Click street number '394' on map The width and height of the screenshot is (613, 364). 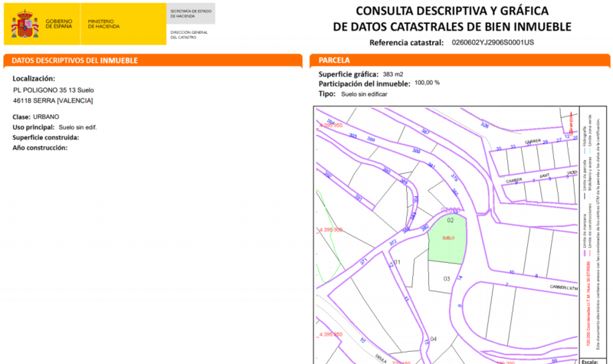[331, 122]
